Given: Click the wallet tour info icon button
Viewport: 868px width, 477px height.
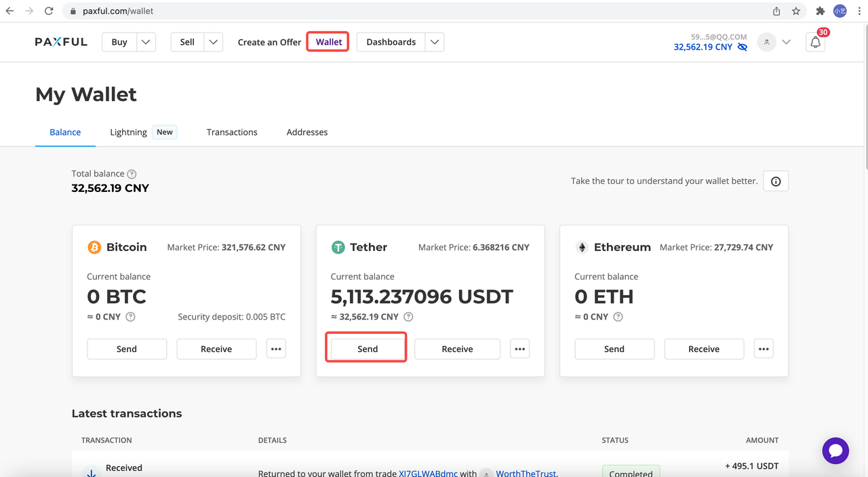Looking at the screenshot, I should pyautogui.click(x=776, y=181).
